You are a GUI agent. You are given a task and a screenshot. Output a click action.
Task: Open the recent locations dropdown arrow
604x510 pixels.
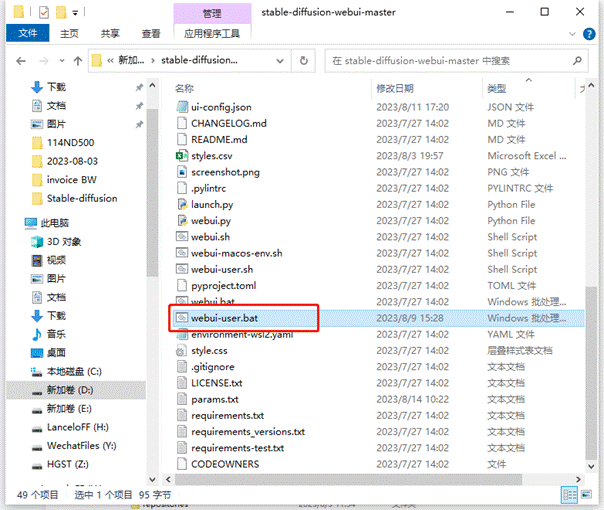pos(60,61)
